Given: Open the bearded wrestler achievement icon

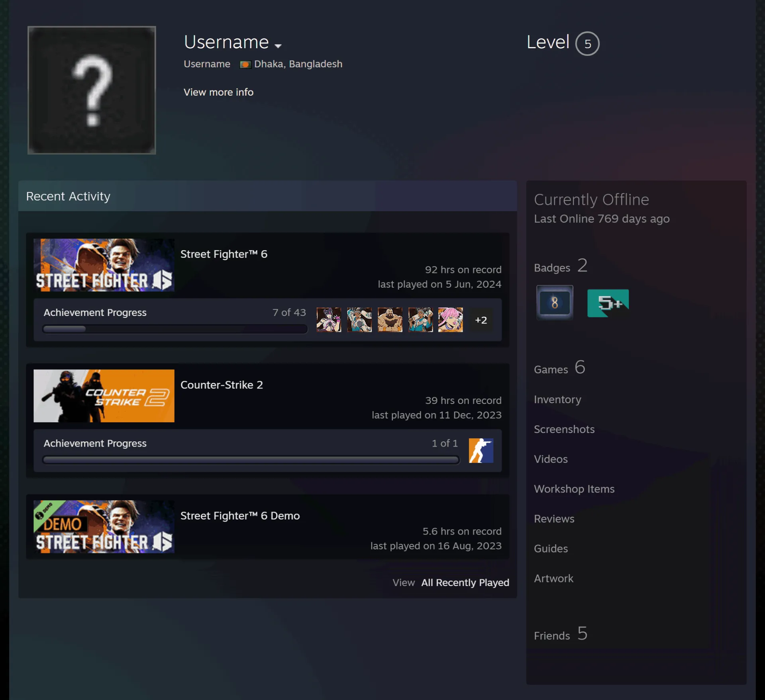Looking at the screenshot, I should click(x=390, y=320).
